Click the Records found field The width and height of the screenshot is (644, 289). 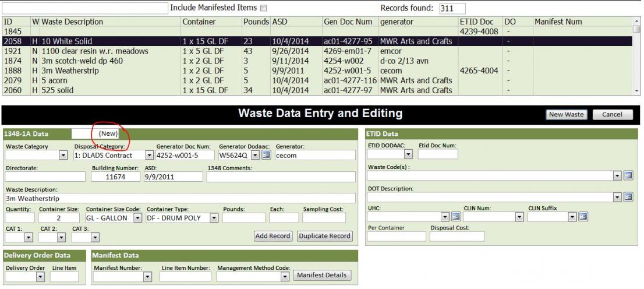pyautogui.click(x=452, y=8)
